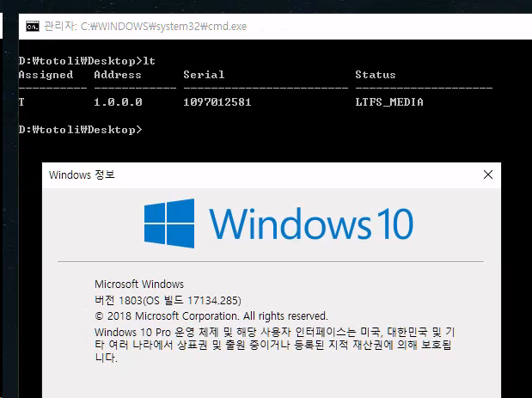Click the cmd.exe icon in title bar
The width and height of the screenshot is (532, 398).
tap(33, 27)
